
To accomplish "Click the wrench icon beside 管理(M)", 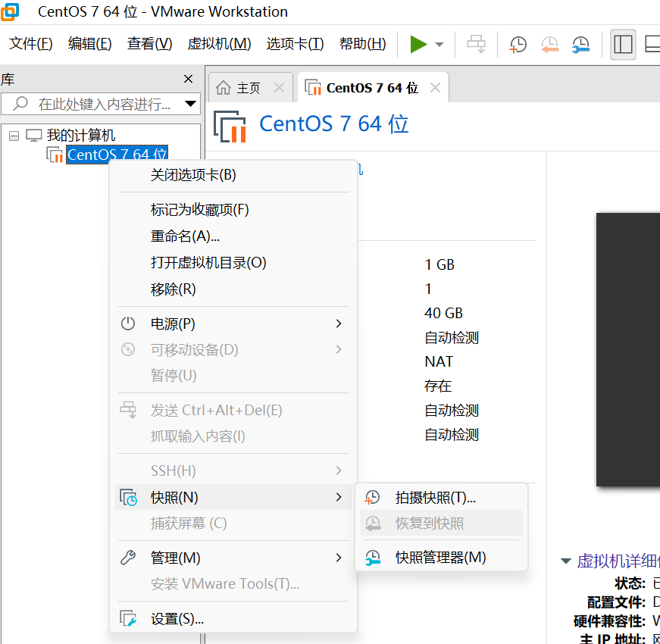I will tap(128, 558).
